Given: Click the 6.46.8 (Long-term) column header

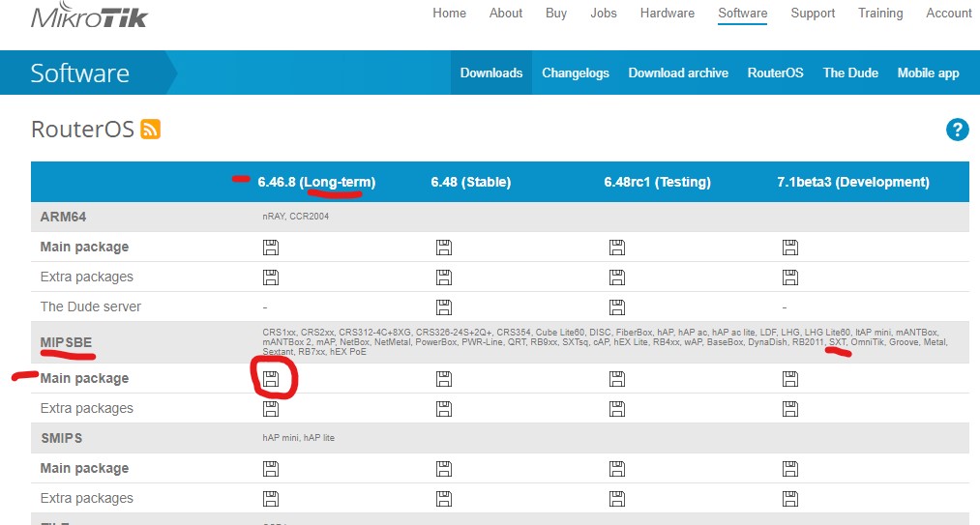Looking at the screenshot, I should pos(316,182).
